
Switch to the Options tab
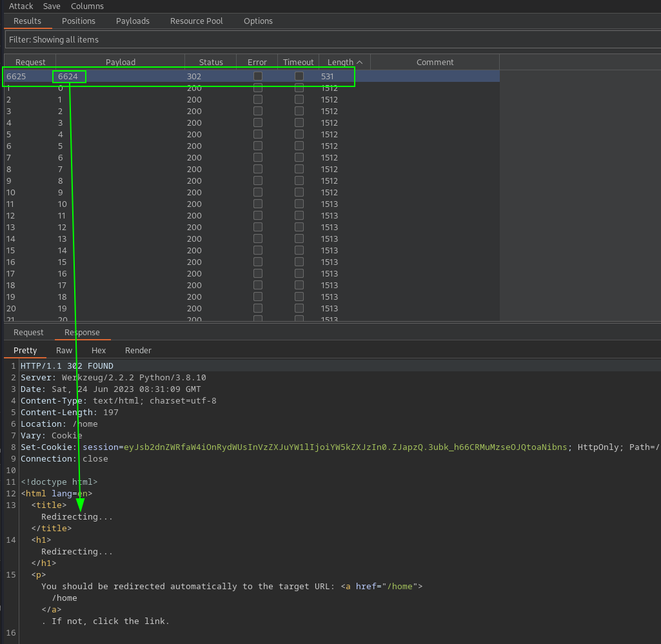pos(258,21)
